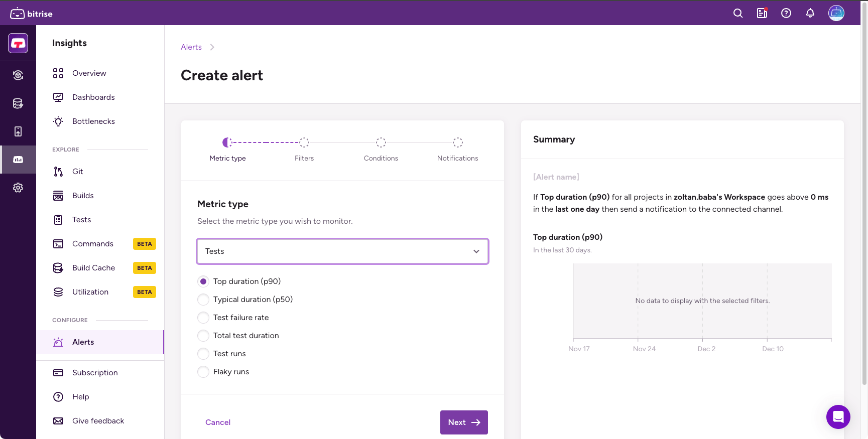Choose the Flaky runs radio button

coord(203,372)
